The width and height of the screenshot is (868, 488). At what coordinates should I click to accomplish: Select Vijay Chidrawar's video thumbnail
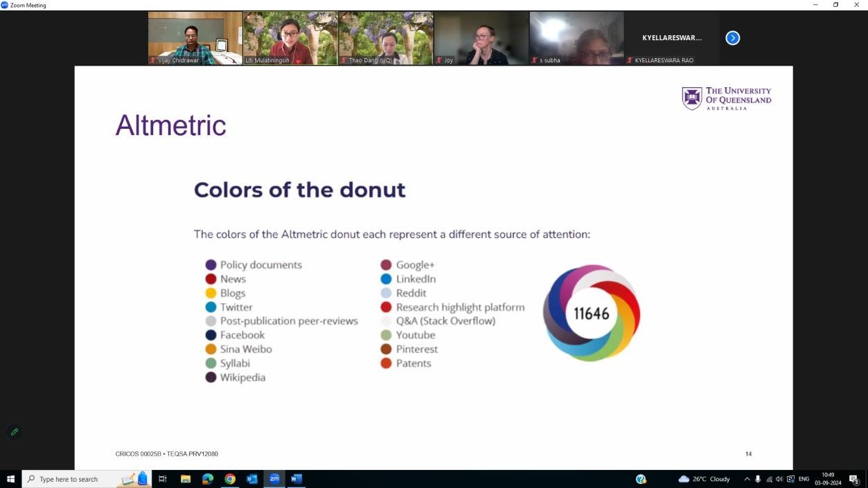(x=195, y=38)
